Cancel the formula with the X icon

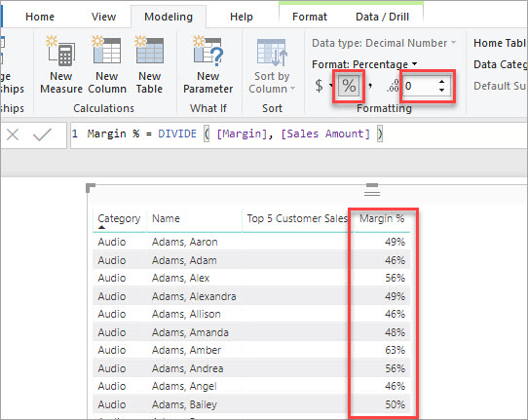point(13,135)
